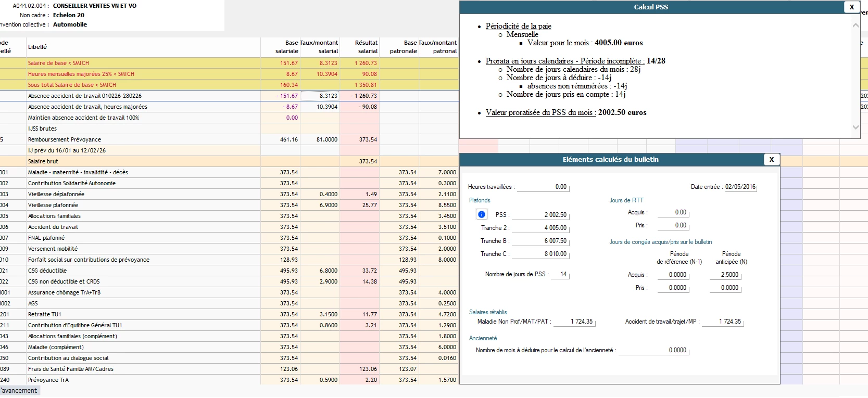The width and height of the screenshot is (868, 398).
Task: Select the Heures travaillées field
Action: [x=543, y=187]
